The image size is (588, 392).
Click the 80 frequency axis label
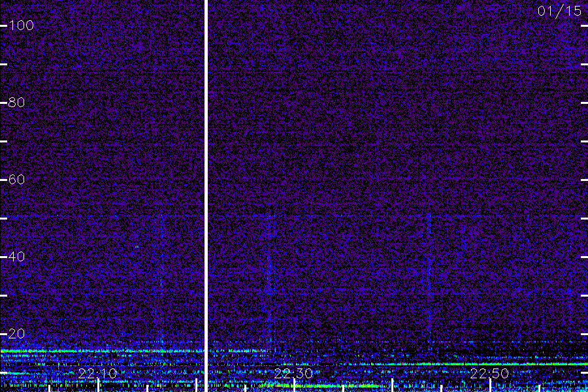click(16, 103)
